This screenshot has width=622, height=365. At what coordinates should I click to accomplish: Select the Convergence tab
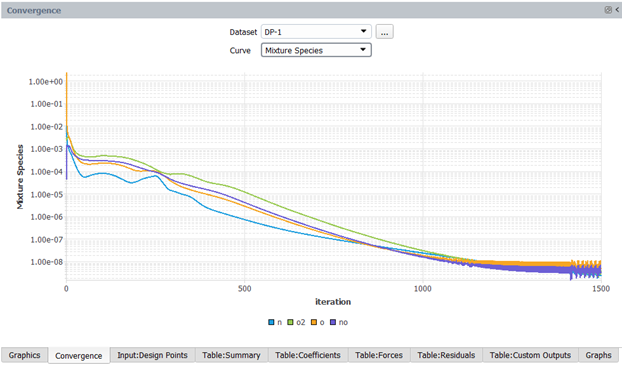click(79, 355)
